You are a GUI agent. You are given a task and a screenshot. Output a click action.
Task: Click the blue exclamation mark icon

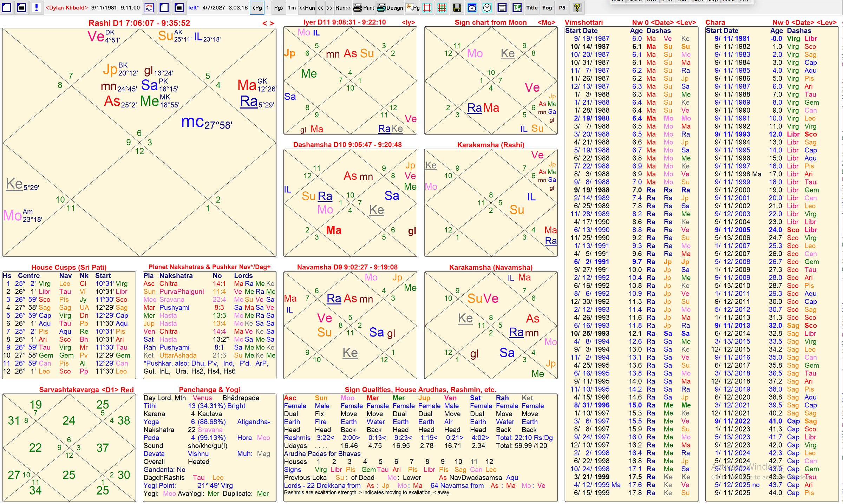coord(36,7)
